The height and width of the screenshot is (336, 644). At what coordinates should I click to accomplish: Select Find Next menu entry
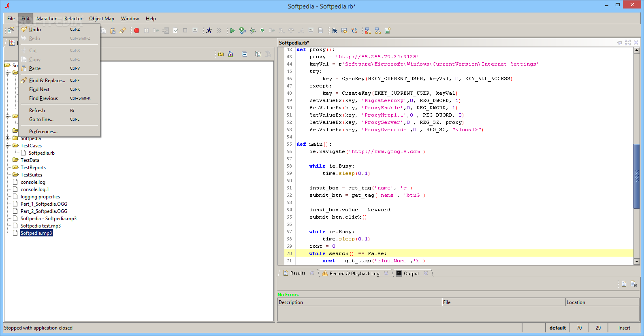(60, 89)
